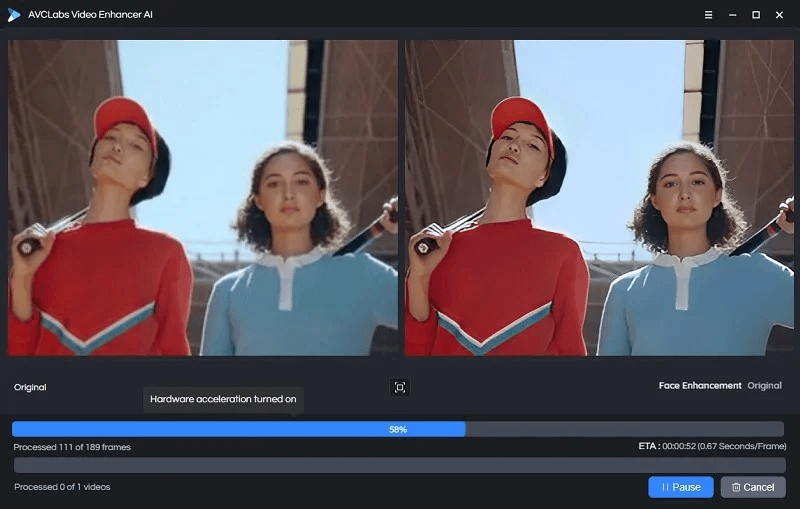Click the overall videos progress bar
The height and width of the screenshot is (509, 800).
(397, 465)
